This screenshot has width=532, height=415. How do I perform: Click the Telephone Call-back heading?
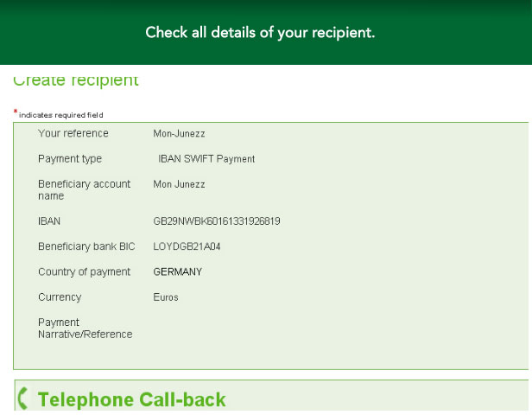click(x=131, y=399)
